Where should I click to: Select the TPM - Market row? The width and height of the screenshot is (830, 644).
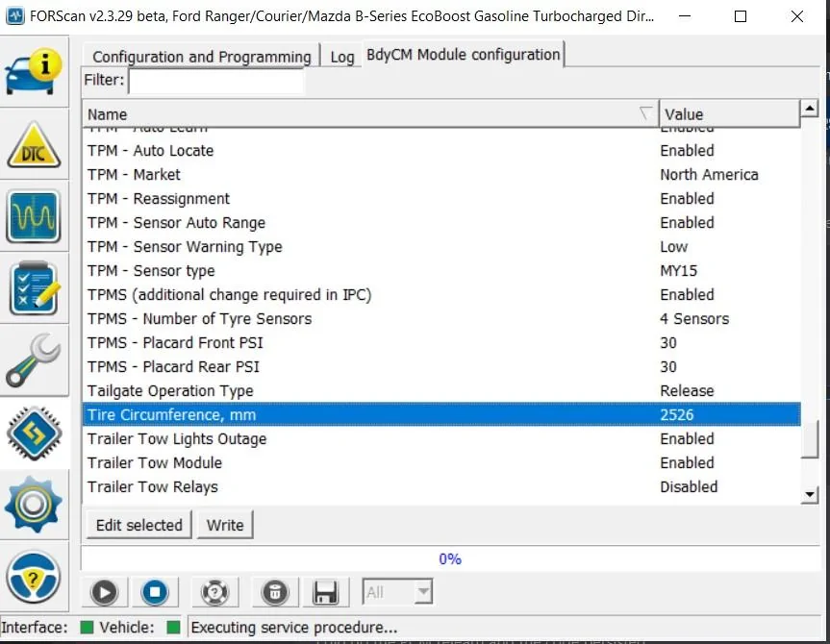pyautogui.click(x=441, y=175)
